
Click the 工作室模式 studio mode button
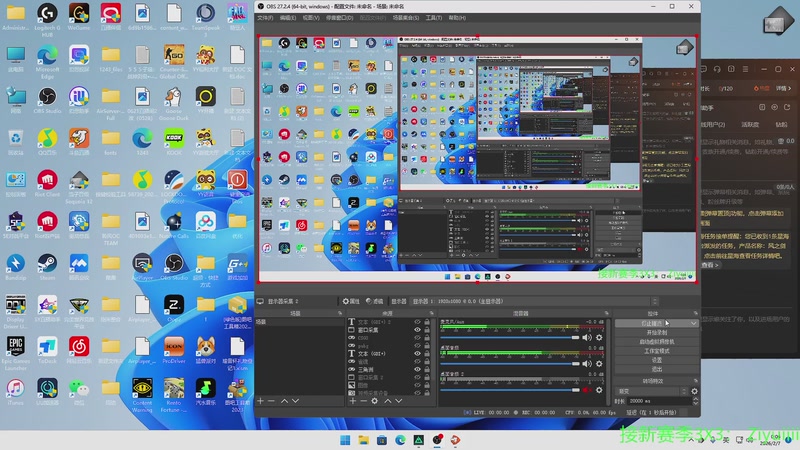pyautogui.click(x=657, y=351)
